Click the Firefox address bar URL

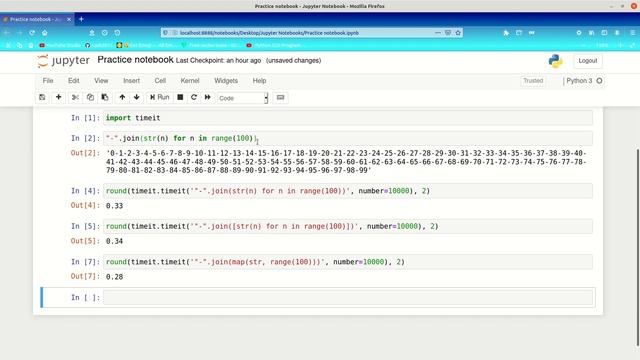(x=269, y=33)
